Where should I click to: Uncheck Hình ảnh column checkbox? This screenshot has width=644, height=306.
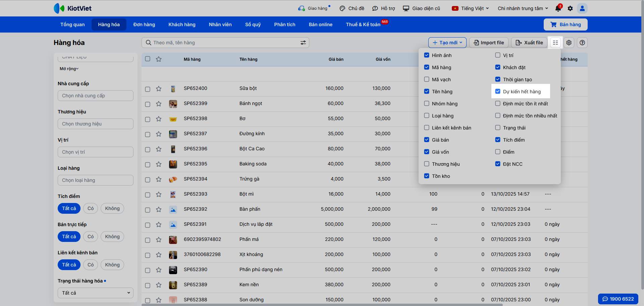click(427, 55)
